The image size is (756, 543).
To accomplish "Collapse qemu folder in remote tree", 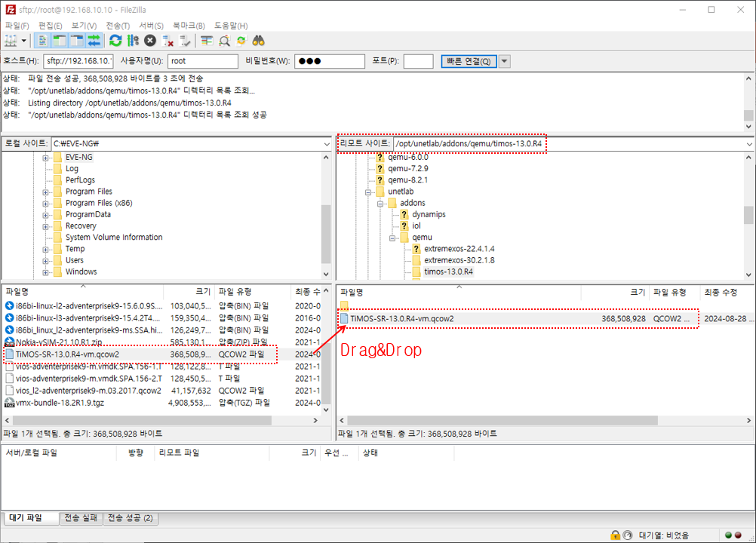I will pos(392,238).
